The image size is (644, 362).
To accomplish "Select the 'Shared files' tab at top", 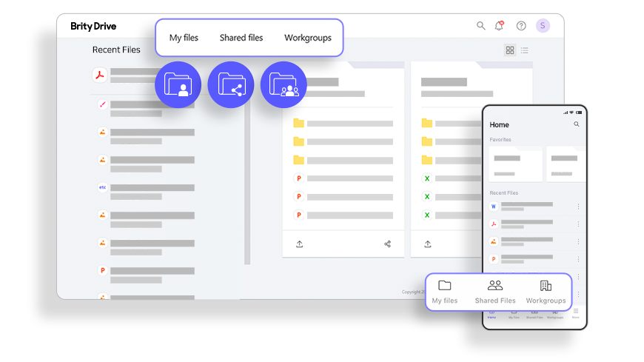I will coord(241,38).
